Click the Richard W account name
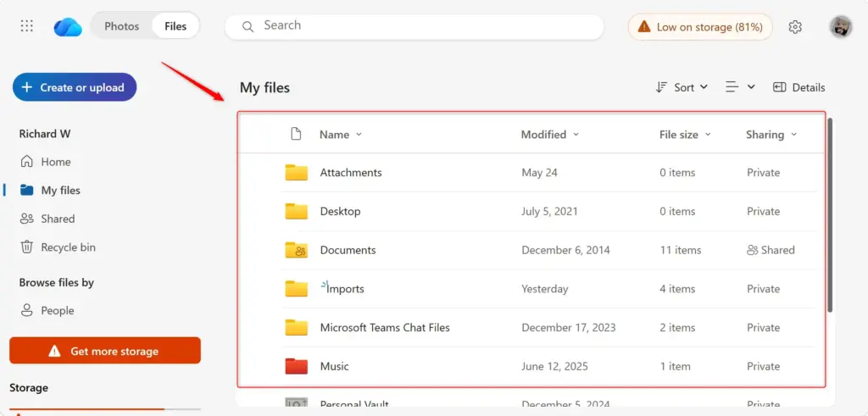Image resolution: width=868 pixels, height=416 pixels. 45,134
